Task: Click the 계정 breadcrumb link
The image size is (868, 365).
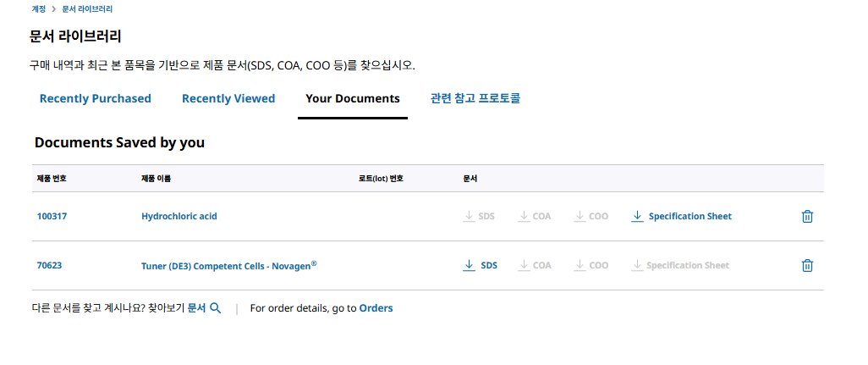Action: pos(39,9)
